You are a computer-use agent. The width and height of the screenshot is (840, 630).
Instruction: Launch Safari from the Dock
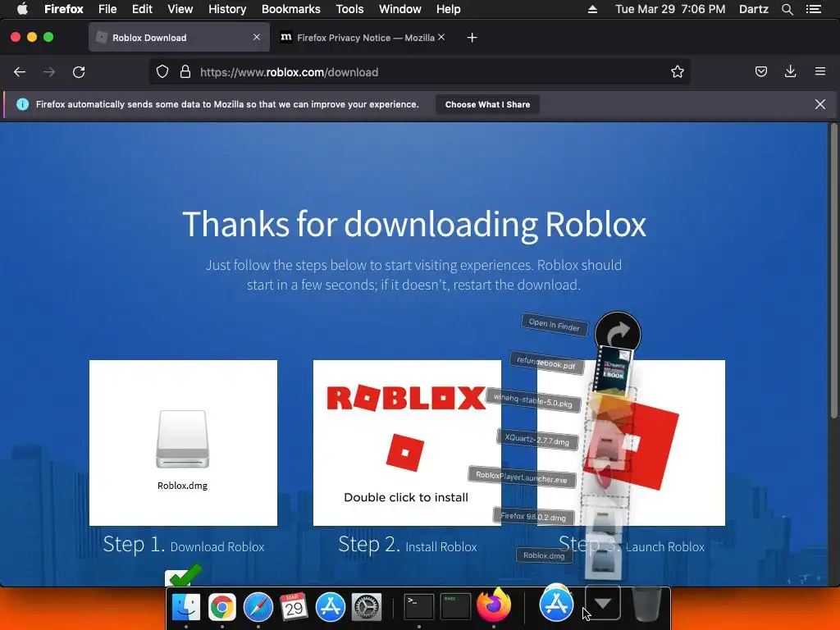[258, 607]
